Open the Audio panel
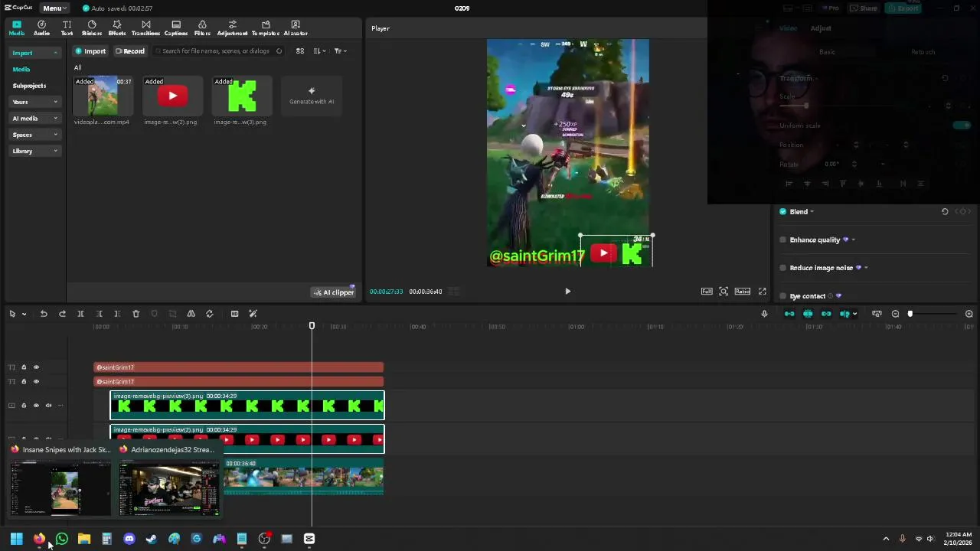The image size is (980, 551). pos(41,28)
